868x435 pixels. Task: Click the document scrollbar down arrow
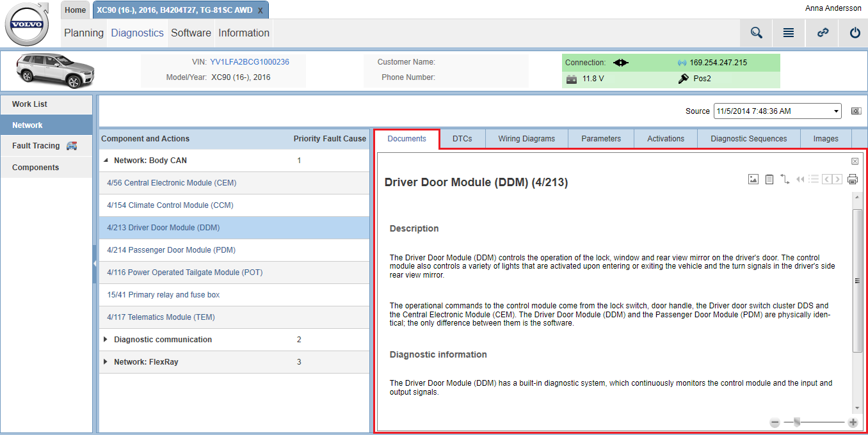point(858,408)
